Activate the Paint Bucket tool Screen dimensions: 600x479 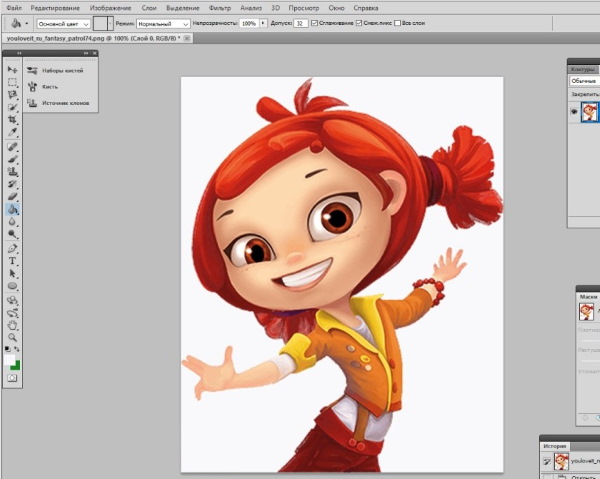(x=13, y=210)
